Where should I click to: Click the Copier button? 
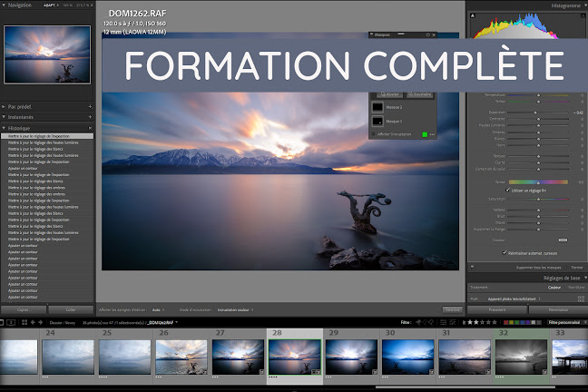[24, 309]
